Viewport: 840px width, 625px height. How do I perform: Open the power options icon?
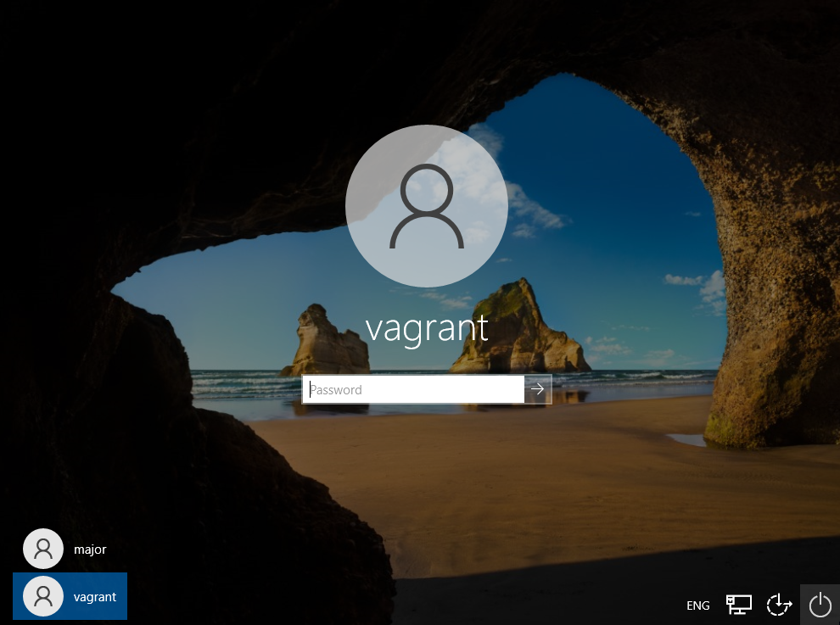pyautogui.click(x=820, y=605)
